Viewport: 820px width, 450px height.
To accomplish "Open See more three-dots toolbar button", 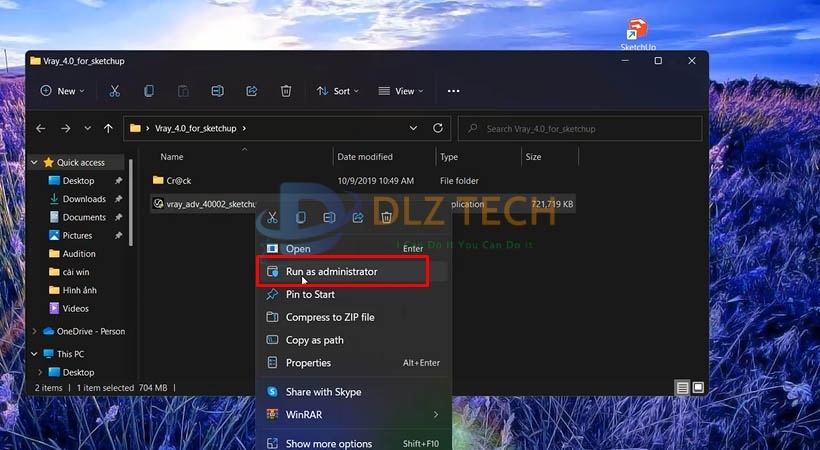I will coord(453,91).
